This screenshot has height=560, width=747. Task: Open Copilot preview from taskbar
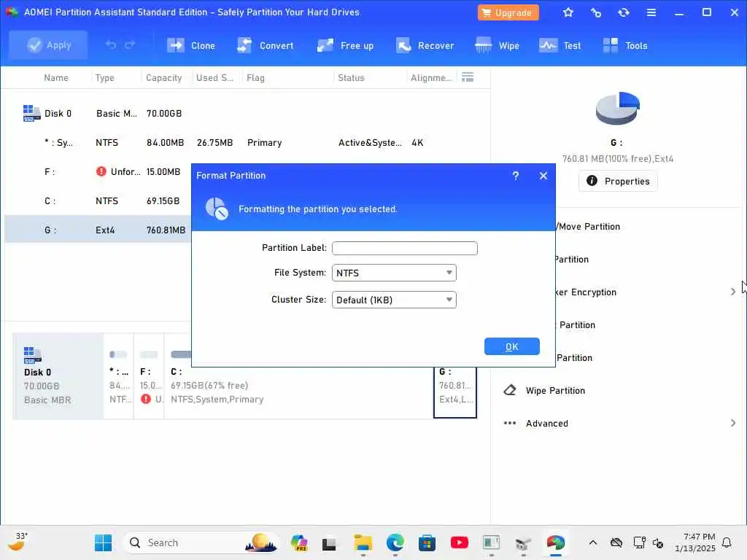pyautogui.click(x=299, y=542)
